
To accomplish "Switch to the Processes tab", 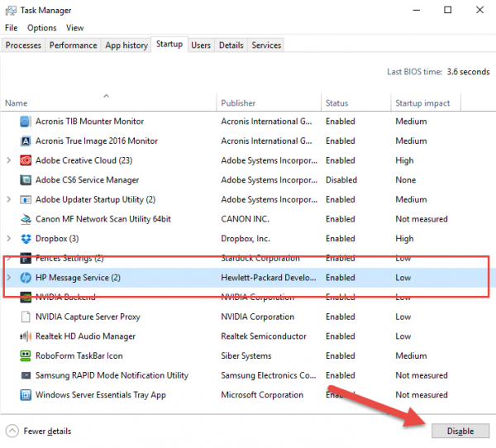I will click(x=23, y=45).
